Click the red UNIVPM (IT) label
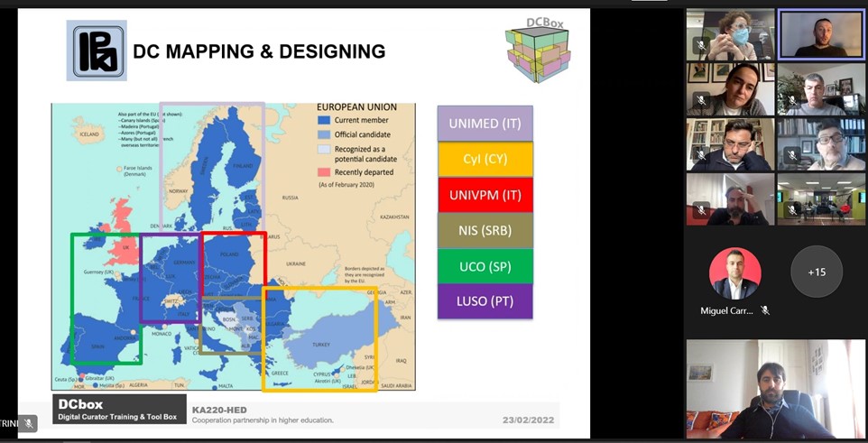The image size is (868, 443). click(x=485, y=195)
